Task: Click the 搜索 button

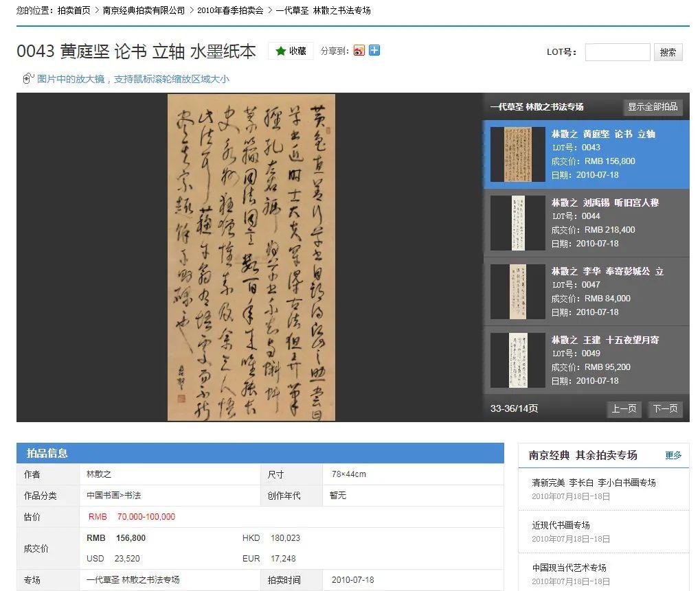Action: [x=668, y=52]
